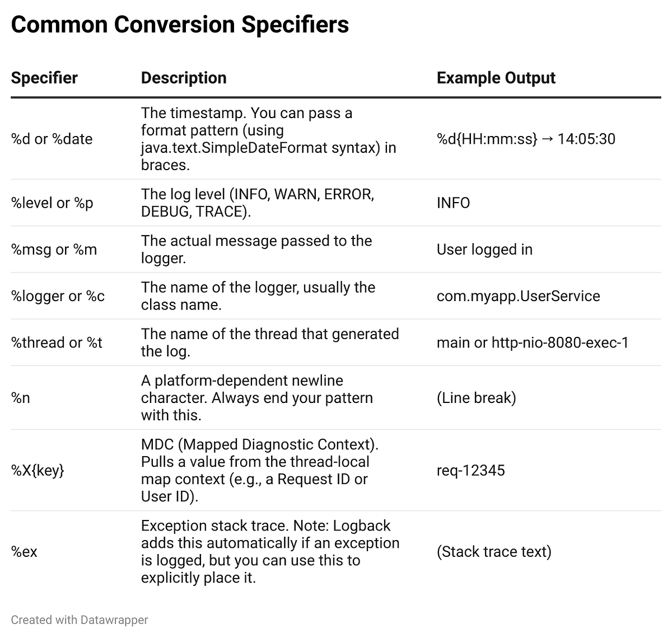Click the %d or %date specifier cell
This screenshot has height=638, width=672.
(x=52, y=139)
